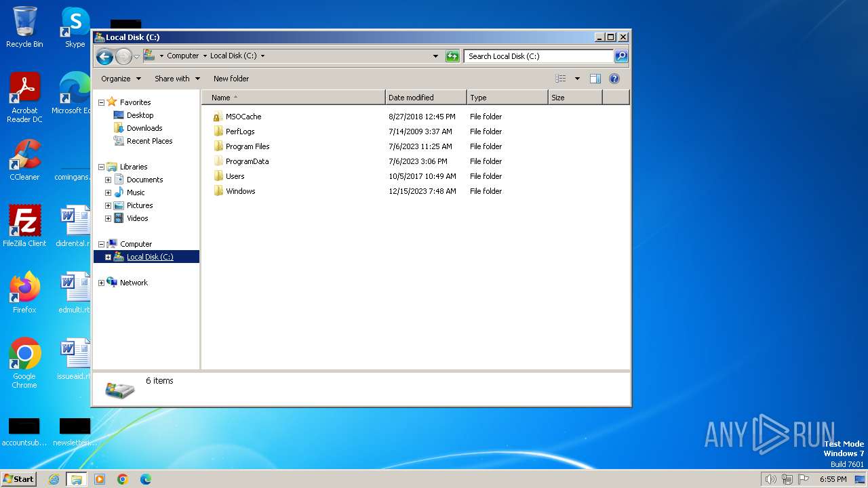Open Skype desktop shortcut
Image resolution: width=868 pixels, height=488 pixels.
point(75,27)
